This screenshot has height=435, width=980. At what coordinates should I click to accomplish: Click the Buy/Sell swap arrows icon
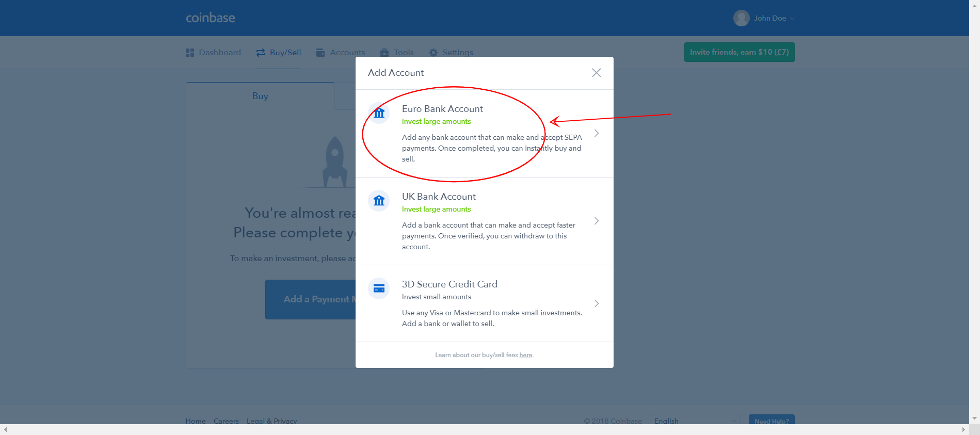tap(261, 53)
